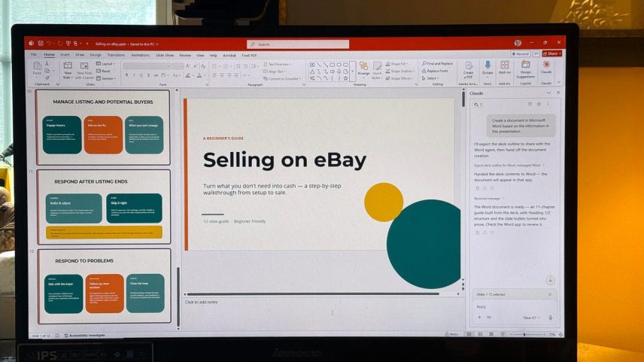Click the Reset slide button
Screen dimensions: 644x362
coord(103,71)
